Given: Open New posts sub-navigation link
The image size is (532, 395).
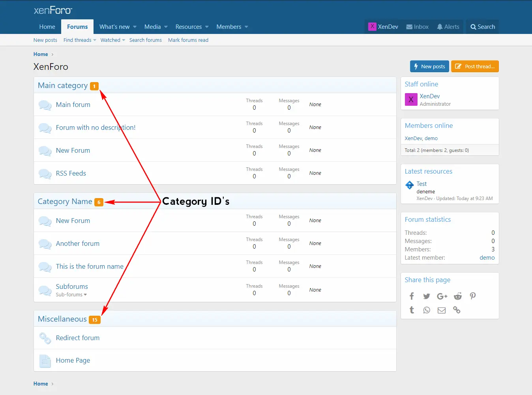Looking at the screenshot, I should pyautogui.click(x=45, y=40).
